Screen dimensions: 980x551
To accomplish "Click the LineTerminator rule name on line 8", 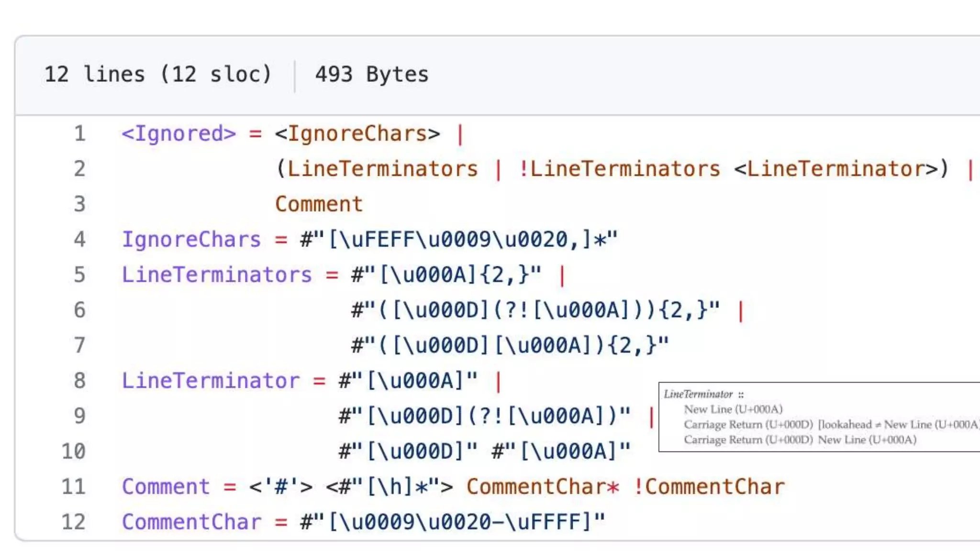I will (211, 381).
